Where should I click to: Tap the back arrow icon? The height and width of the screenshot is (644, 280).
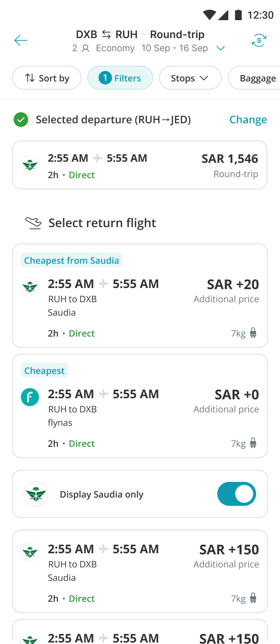(x=21, y=40)
